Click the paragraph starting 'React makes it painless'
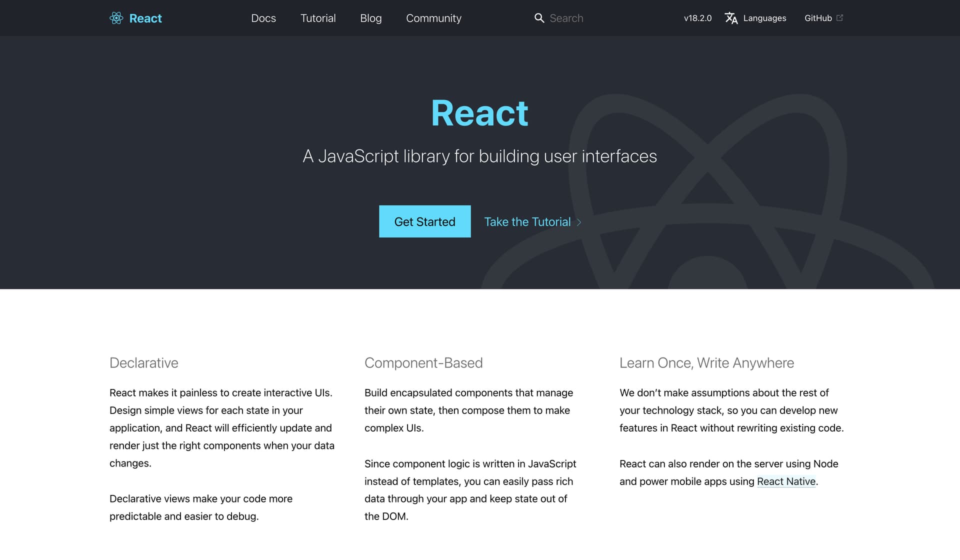This screenshot has height=560, width=960. (x=222, y=428)
